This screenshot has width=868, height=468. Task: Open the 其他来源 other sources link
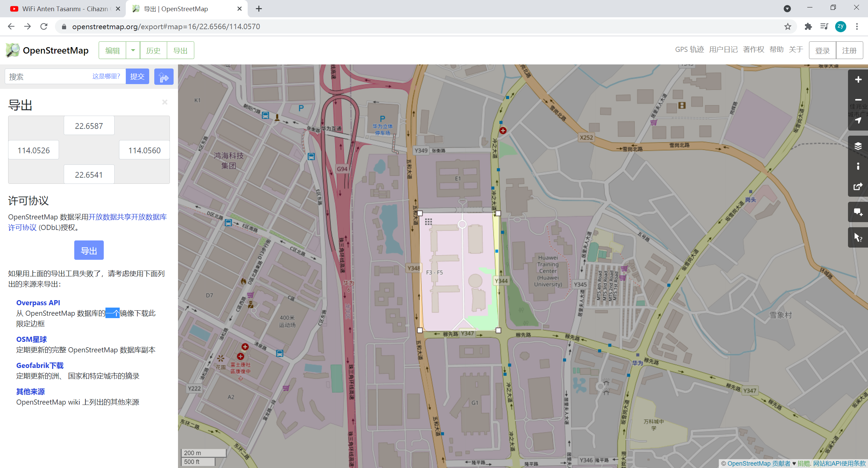pos(31,391)
